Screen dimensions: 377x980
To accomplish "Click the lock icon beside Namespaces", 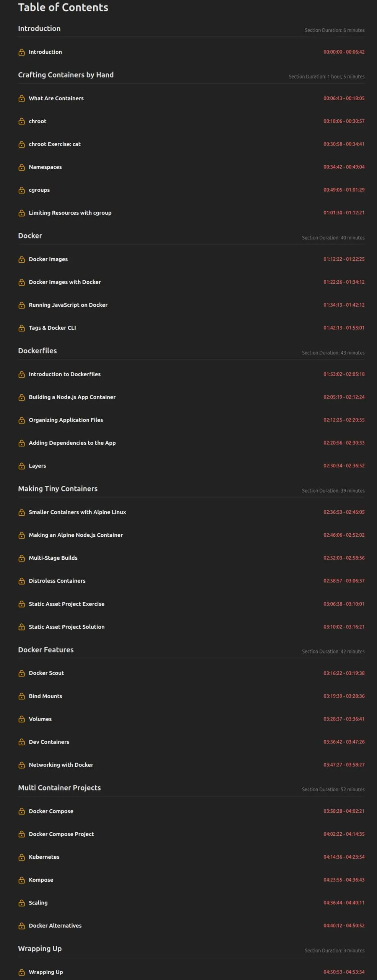I will [x=22, y=167].
